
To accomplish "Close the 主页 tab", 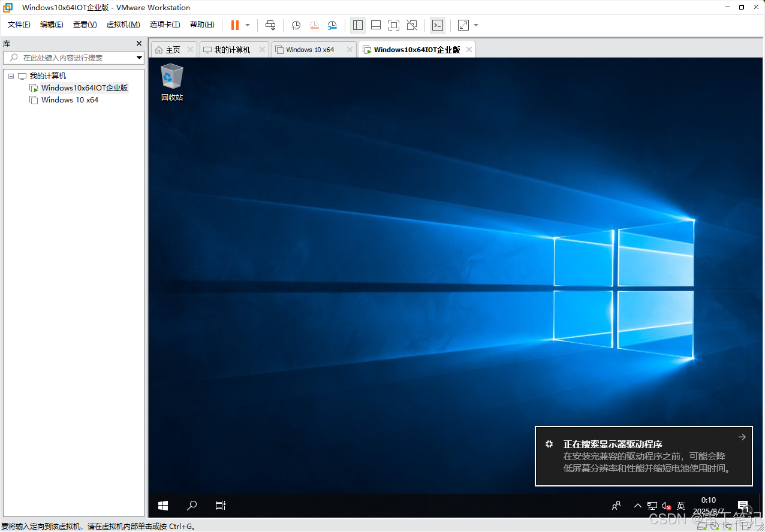I will (190, 50).
